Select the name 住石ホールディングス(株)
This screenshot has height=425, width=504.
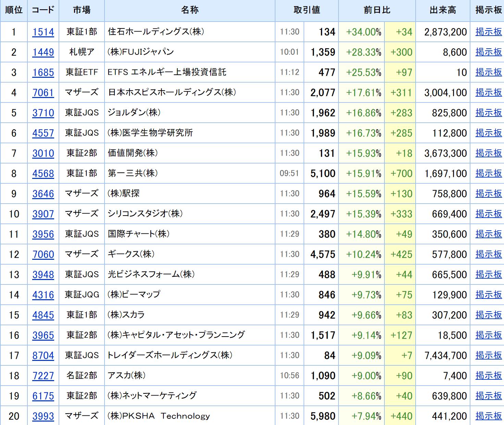pos(156,32)
